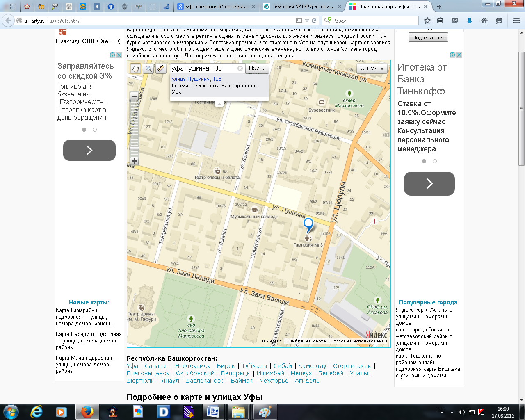The height and width of the screenshot is (420, 525).
Task: Select the magnifier zoom tool on map
Action: [148, 68]
